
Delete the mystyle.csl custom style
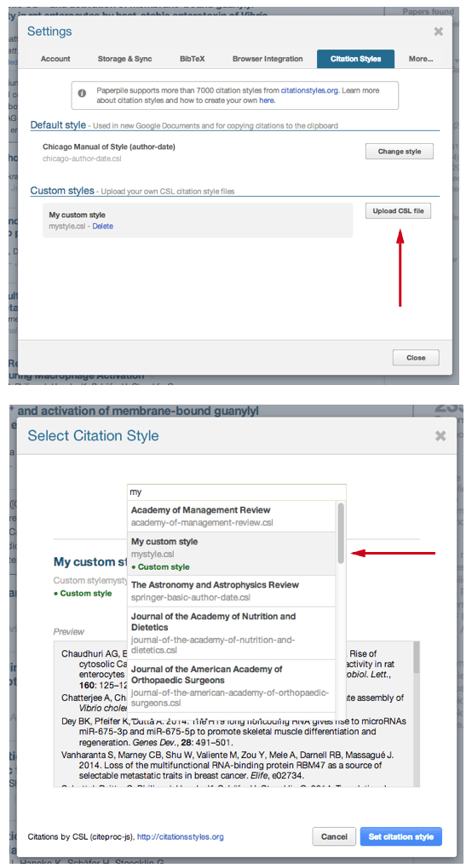coord(102,226)
